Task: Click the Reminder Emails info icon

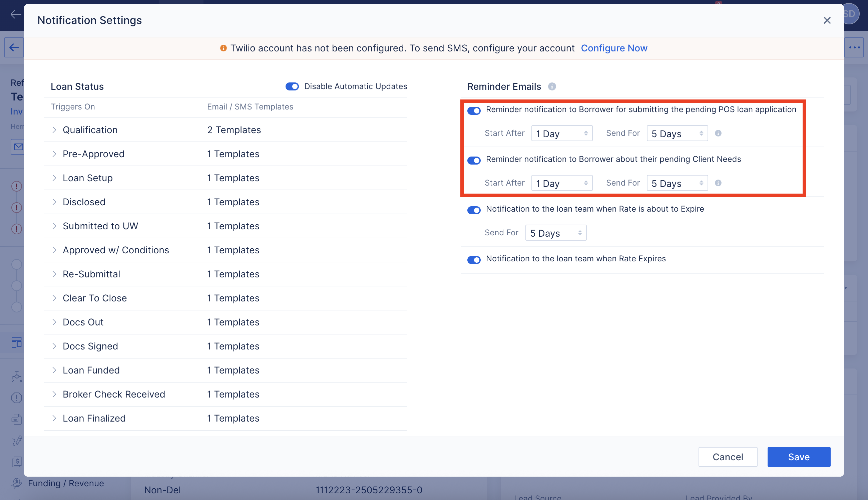Action: (552, 86)
